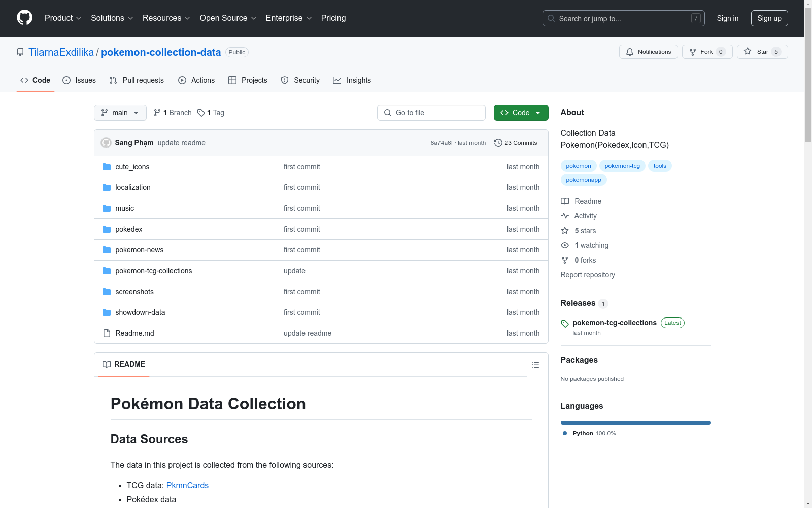Fork the repository
The width and height of the screenshot is (812, 508).
707,52
